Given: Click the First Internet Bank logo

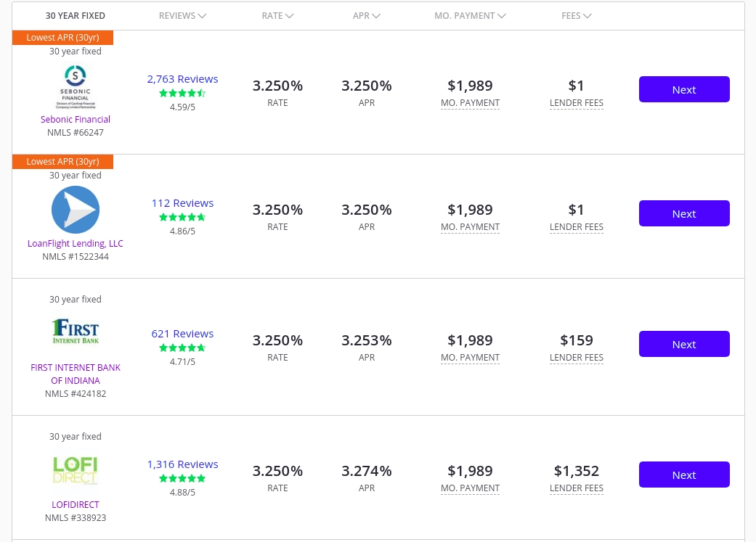Looking at the screenshot, I should click(x=76, y=332).
